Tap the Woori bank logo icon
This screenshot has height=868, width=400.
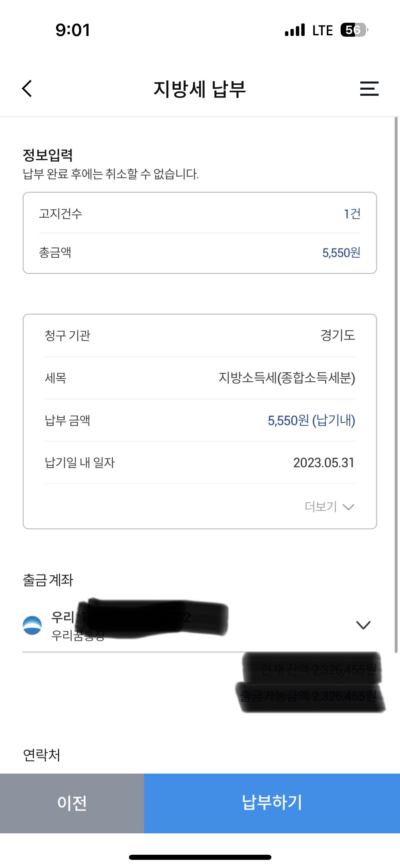pos(32,625)
